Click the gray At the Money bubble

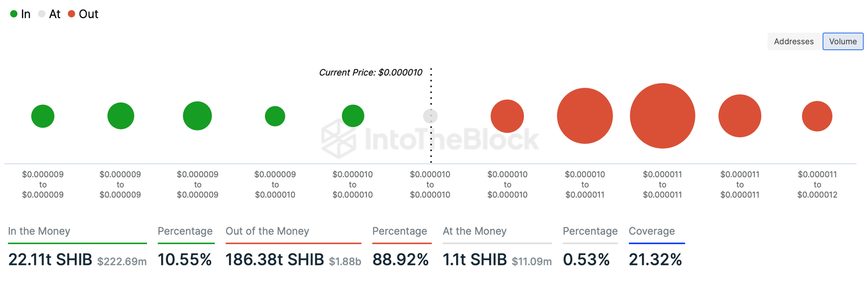point(430,116)
